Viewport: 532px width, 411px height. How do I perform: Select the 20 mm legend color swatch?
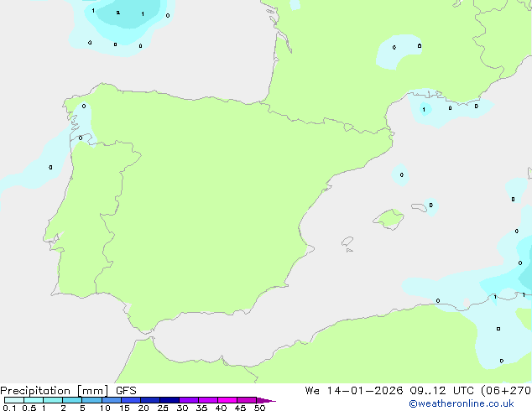150,400
